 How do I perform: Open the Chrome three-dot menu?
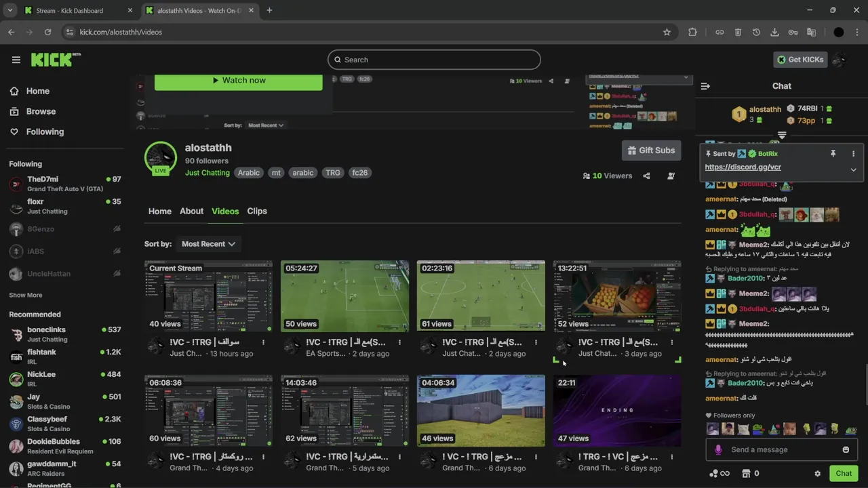click(x=856, y=32)
